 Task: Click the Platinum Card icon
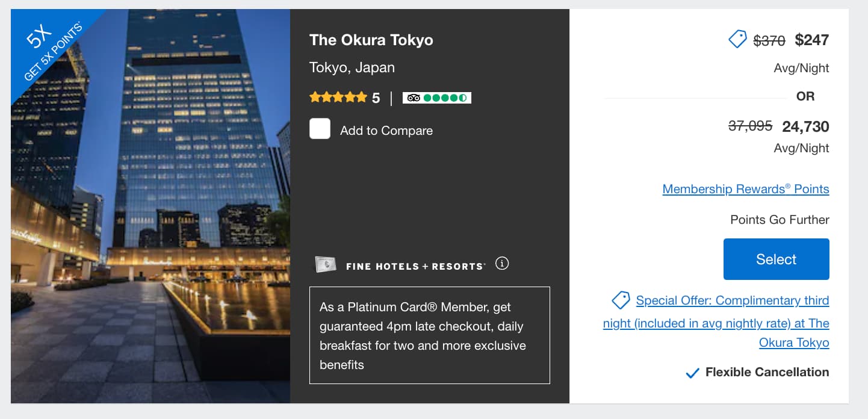tap(326, 265)
